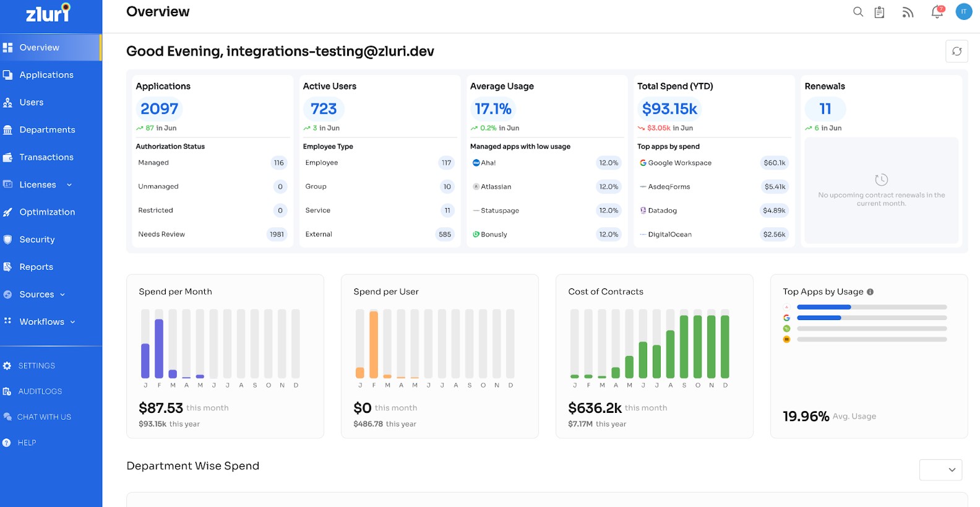Expand the Workflows submenu chevron
The height and width of the screenshot is (507, 980).
coord(72,322)
